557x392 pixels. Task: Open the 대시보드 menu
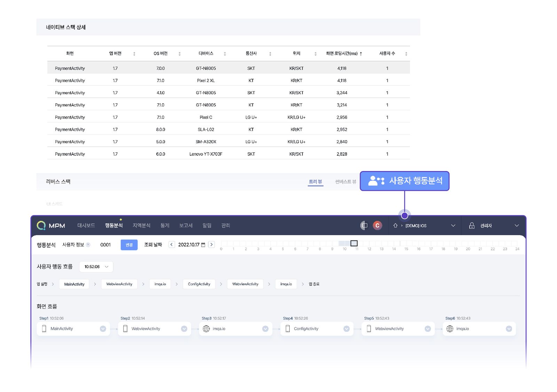tap(86, 225)
